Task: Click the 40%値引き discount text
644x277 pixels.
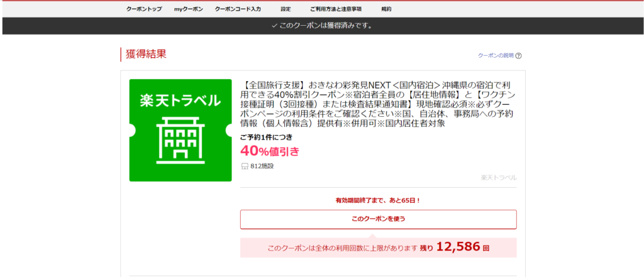Action: tap(270, 151)
